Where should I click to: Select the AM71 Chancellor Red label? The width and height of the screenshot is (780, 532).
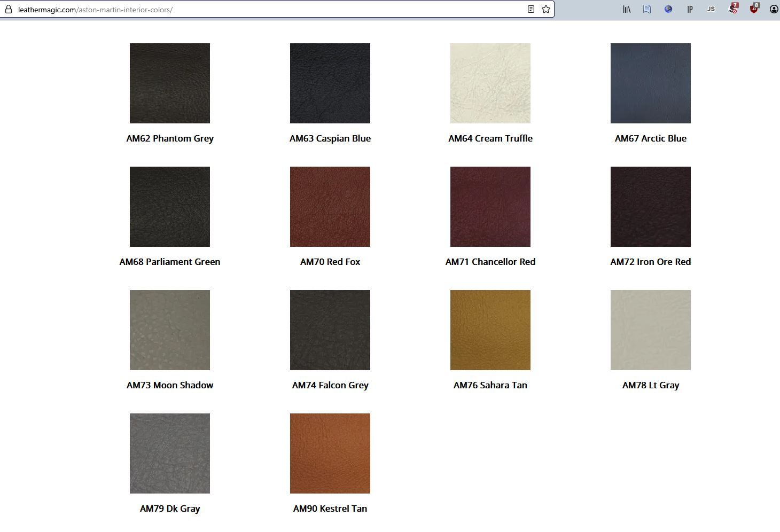490,262
